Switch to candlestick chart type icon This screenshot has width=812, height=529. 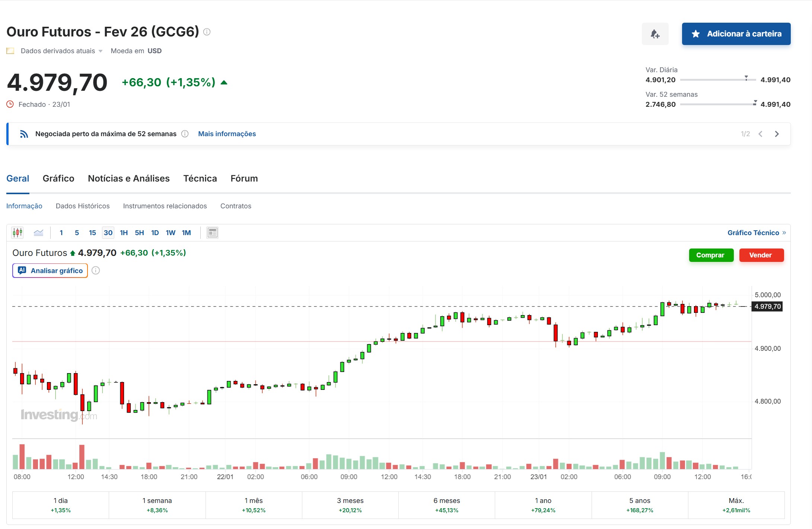[17, 233]
